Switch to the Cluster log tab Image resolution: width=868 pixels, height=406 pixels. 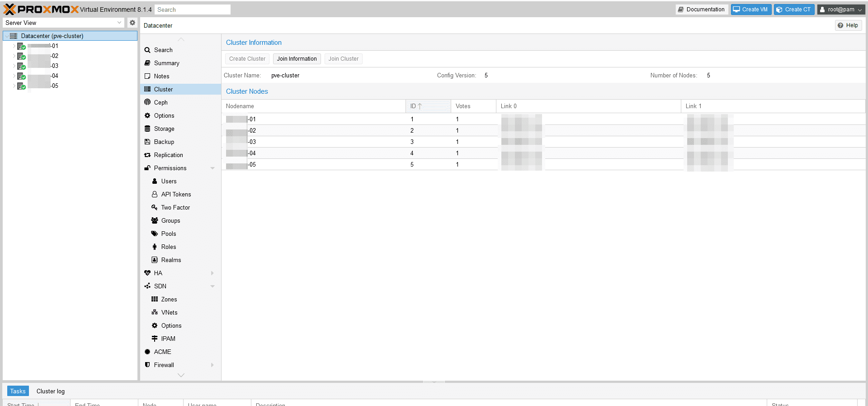(51, 392)
